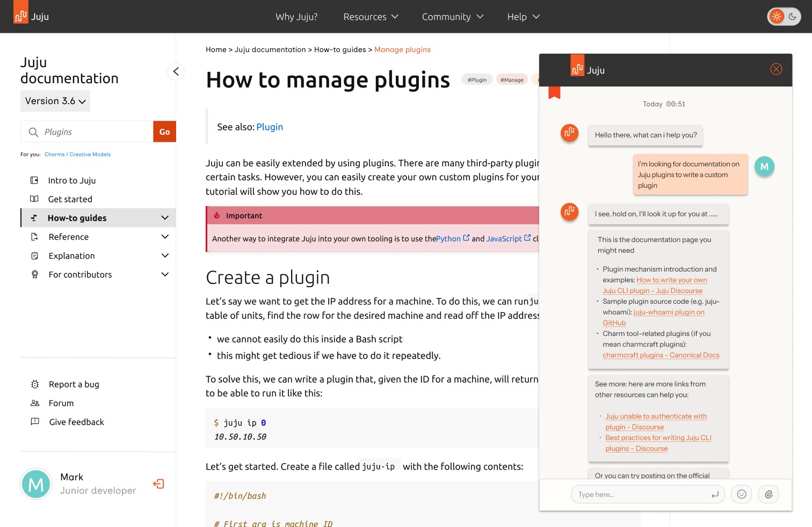The height and width of the screenshot is (527, 812).
Task: Click the #Plugin tag
Action: pyautogui.click(x=477, y=80)
